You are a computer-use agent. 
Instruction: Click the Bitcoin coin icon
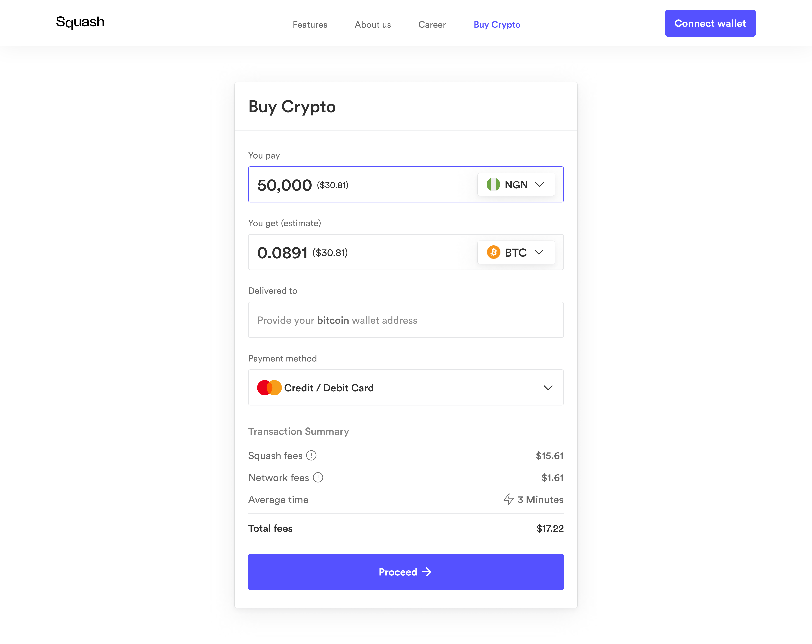(494, 252)
